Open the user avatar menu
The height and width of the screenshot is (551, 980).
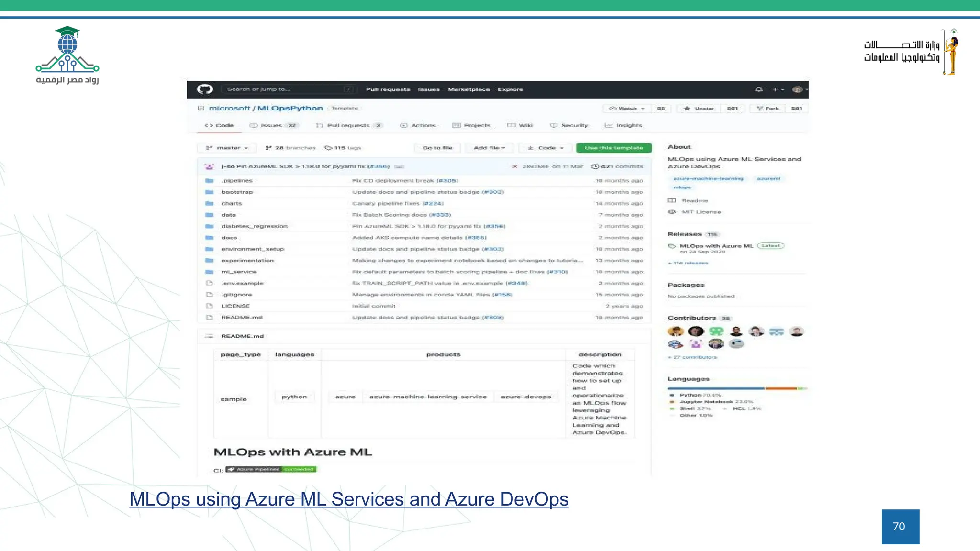tap(799, 89)
